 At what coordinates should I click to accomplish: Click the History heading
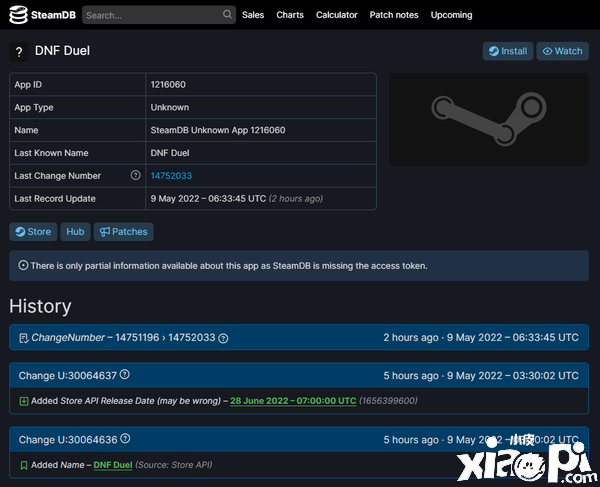click(40, 306)
